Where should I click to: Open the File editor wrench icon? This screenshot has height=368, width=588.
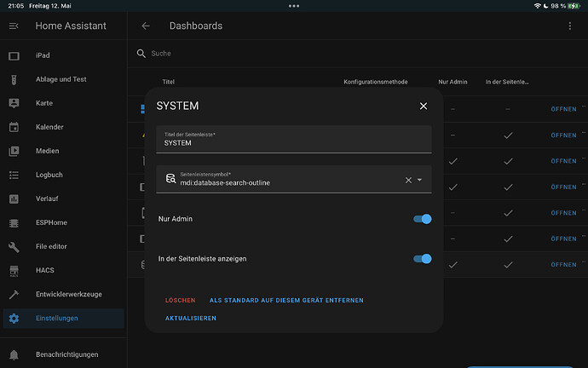click(x=14, y=246)
